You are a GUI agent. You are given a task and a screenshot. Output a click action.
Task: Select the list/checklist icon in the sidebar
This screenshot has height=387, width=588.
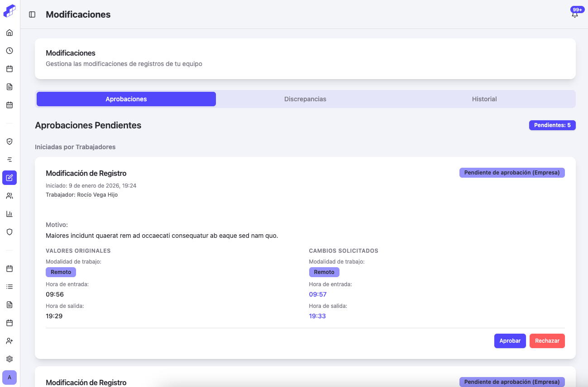coord(9,287)
